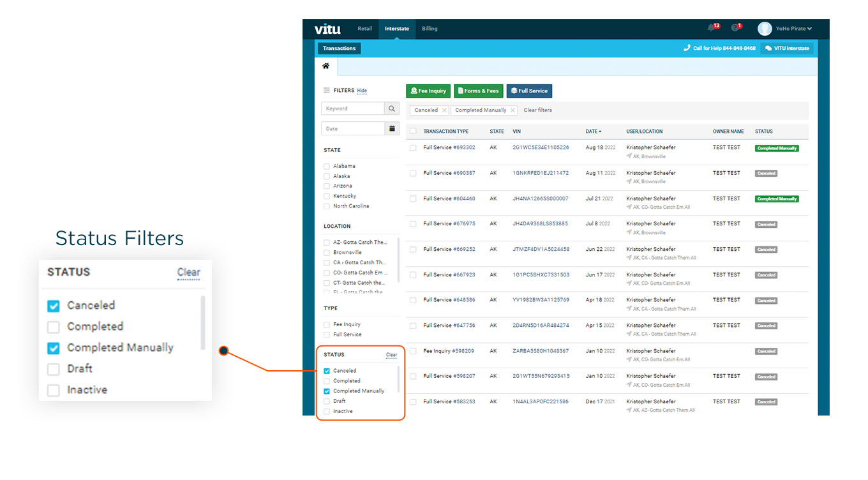Click the Forms & Fees button

pyautogui.click(x=478, y=91)
